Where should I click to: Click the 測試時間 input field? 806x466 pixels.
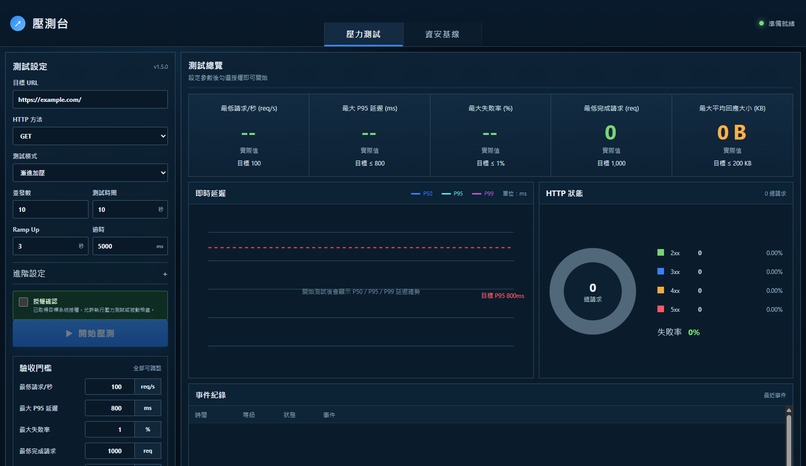pyautogui.click(x=130, y=210)
